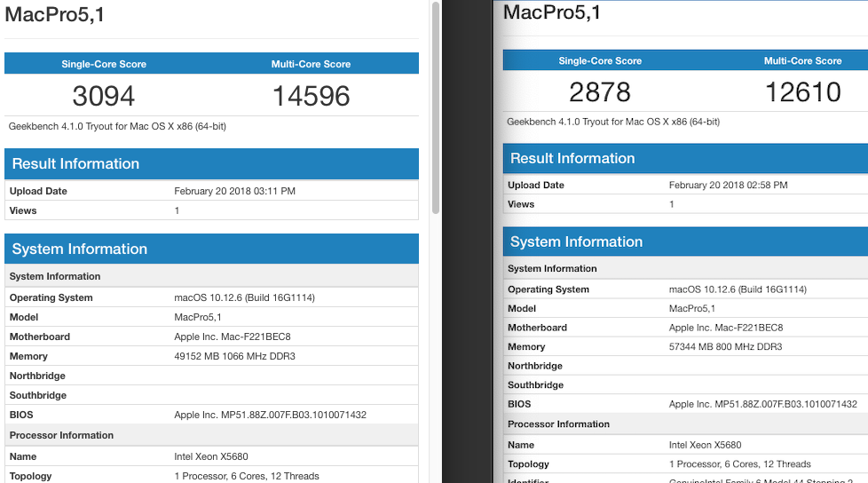This screenshot has width=868, height=483.
Task: Click the Northbridge label in left window
Action: [37, 376]
